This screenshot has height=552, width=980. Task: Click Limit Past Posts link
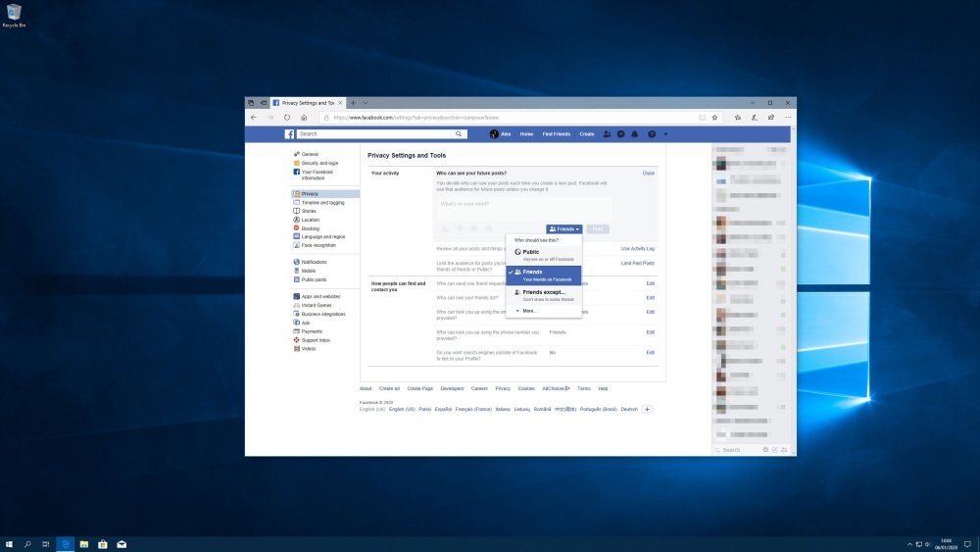coord(638,263)
